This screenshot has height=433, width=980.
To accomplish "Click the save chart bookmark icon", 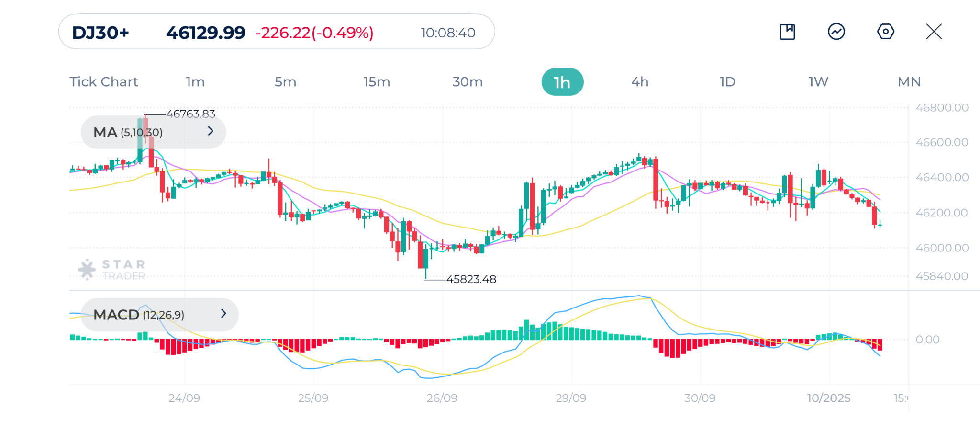I will (787, 32).
